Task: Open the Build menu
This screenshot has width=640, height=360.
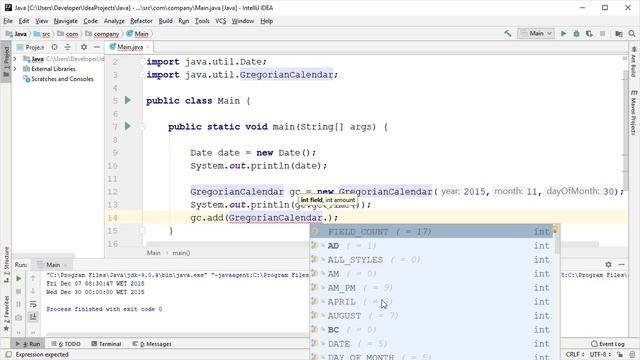Action: coord(165,21)
